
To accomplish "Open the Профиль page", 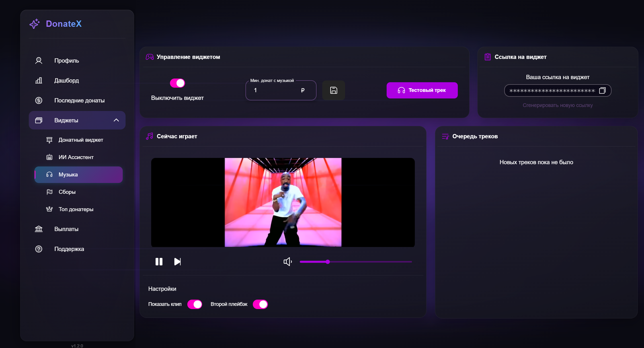I will pyautogui.click(x=77, y=61).
